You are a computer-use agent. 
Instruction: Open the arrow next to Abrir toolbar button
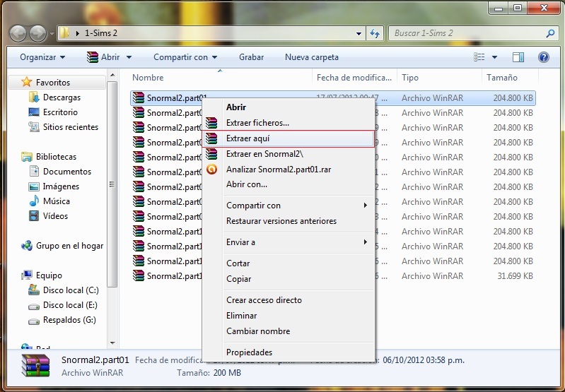pos(129,57)
